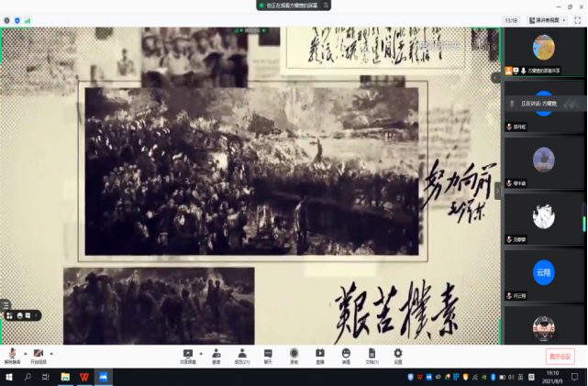Click the Share Screen icon
Viewport: 588px width, 386px height.
point(188,353)
